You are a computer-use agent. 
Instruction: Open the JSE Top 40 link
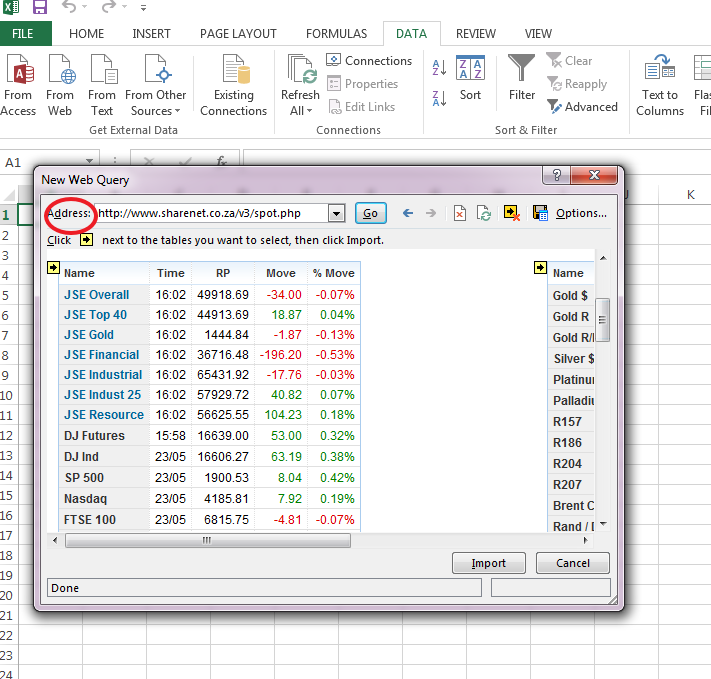pos(95,315)
